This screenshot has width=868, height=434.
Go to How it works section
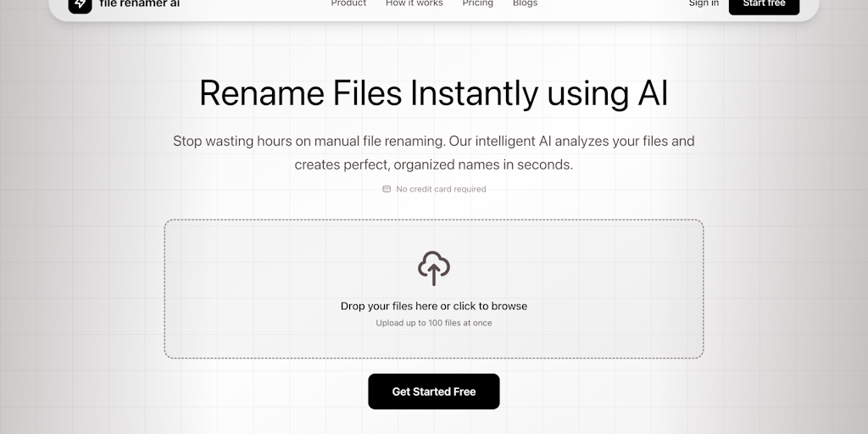click(415, 4)
